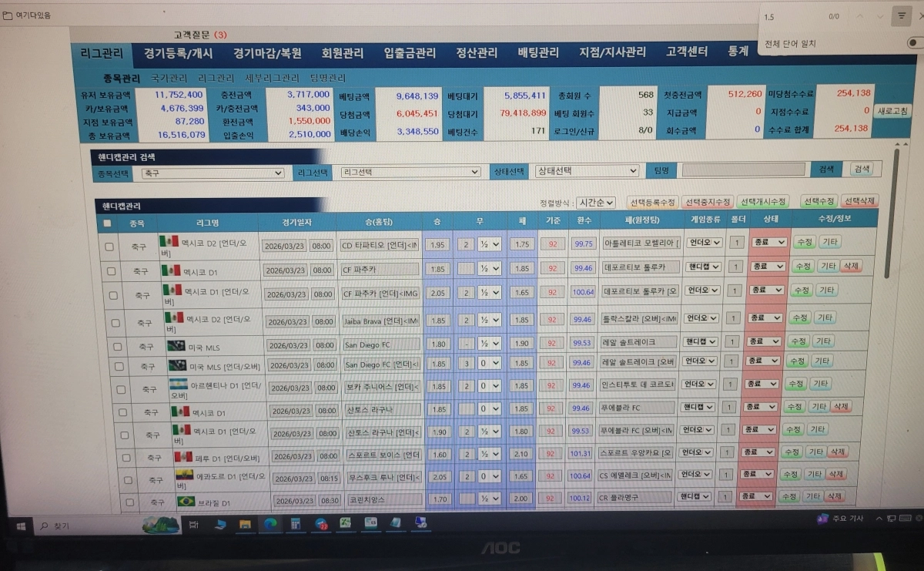The image size is (924, 571).
Task: Click the MLS flag icon in San Diego FC row
Action: tap(176, 346)
